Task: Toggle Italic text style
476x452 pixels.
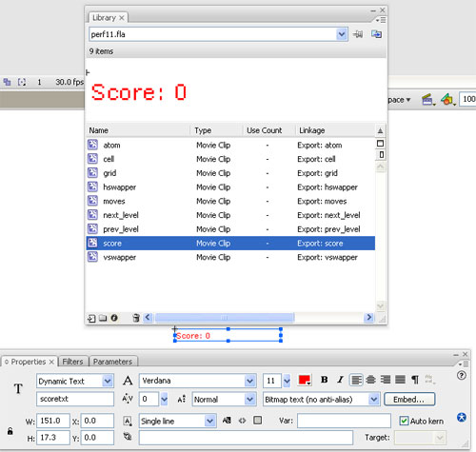Action: click(x=341, y=380)
